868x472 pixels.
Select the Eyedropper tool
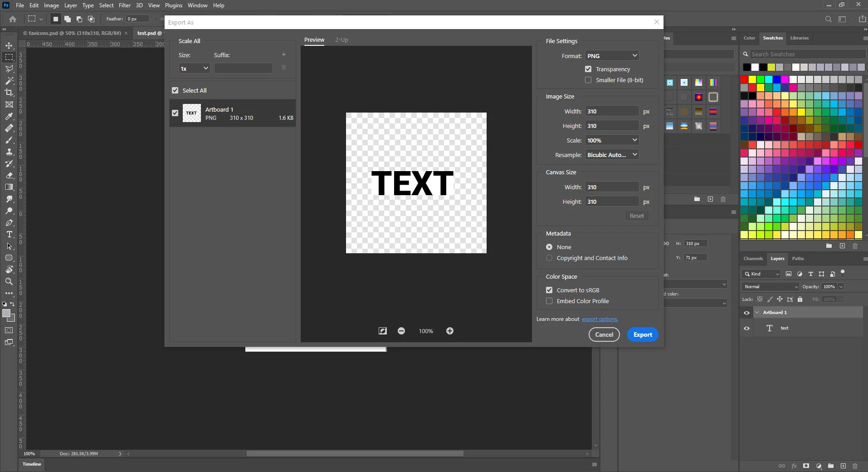(x=9, y=116)
